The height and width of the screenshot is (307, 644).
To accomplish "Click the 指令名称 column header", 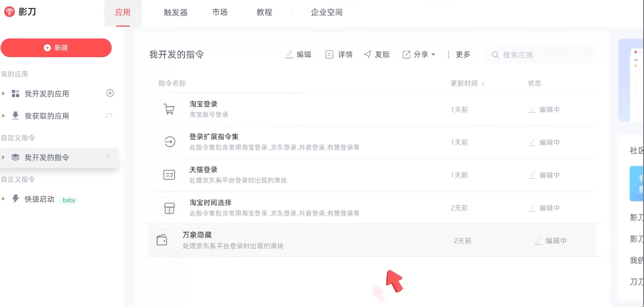I will tap(172, 83).
